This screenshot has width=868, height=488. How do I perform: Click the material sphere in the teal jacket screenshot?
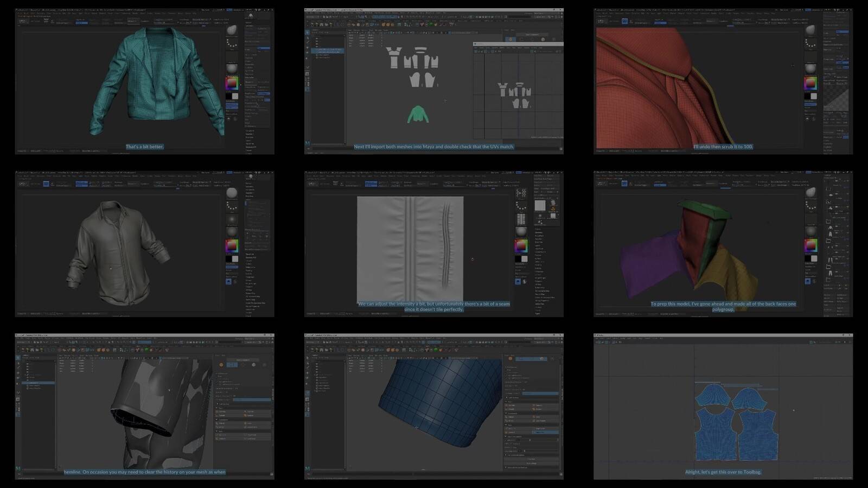[232, 68]
